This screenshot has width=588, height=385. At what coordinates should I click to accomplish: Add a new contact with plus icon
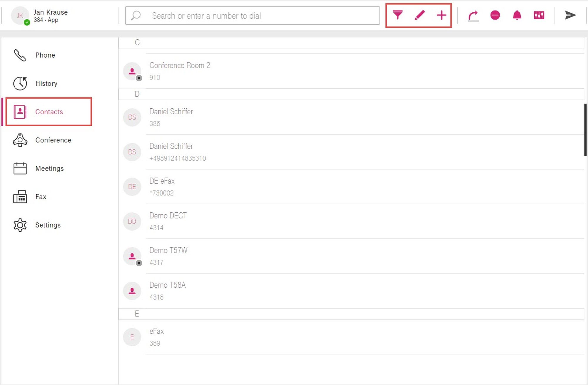pos(441,15)
